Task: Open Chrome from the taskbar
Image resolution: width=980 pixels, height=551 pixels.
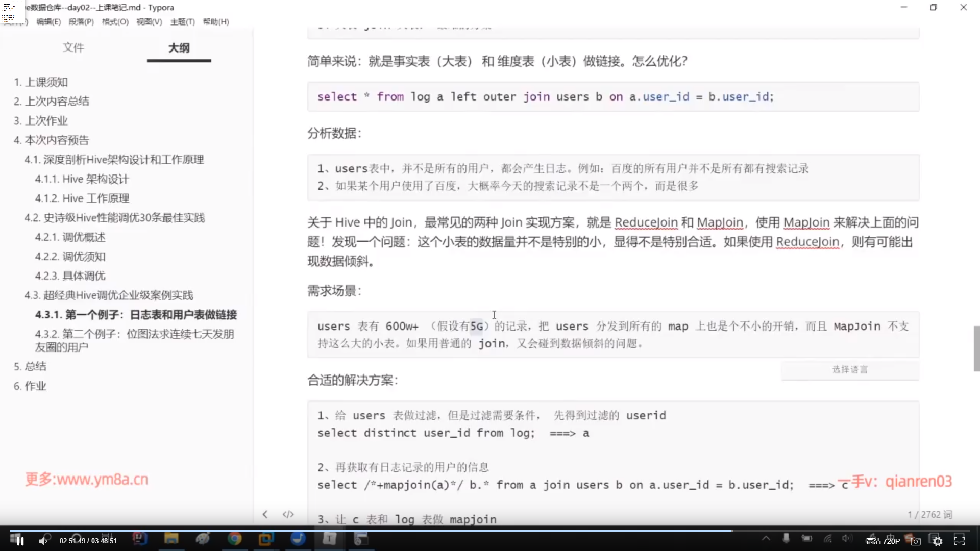Action: (234, 538)
